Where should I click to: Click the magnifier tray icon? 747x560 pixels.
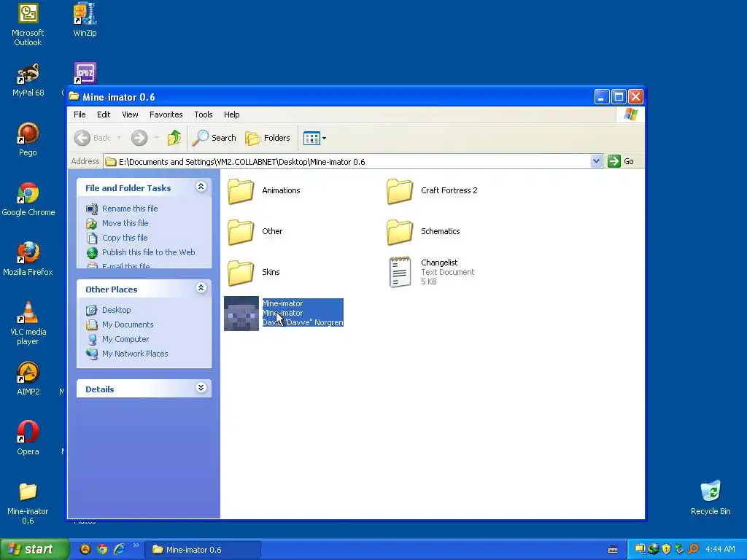tap(693, 550)
